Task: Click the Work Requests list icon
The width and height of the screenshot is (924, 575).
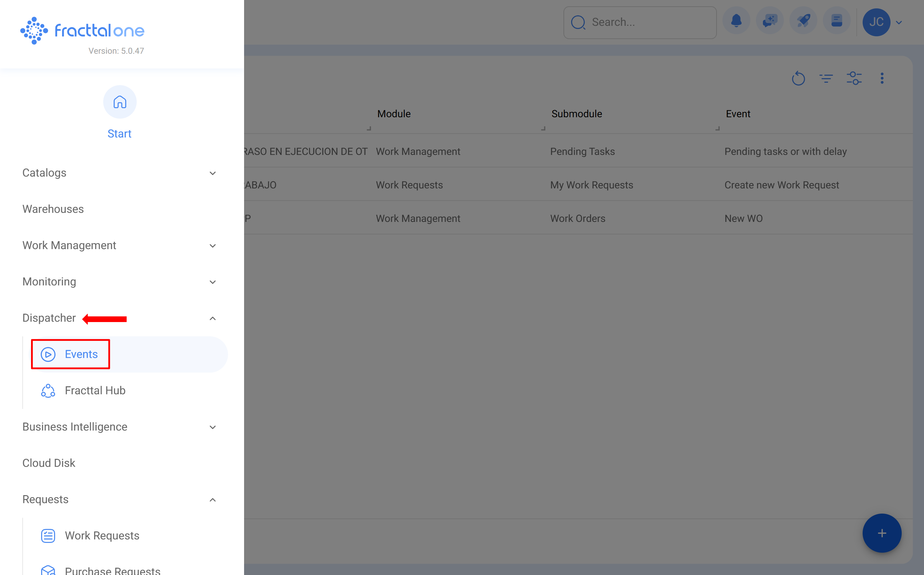Action: click(x=48, y=536)
